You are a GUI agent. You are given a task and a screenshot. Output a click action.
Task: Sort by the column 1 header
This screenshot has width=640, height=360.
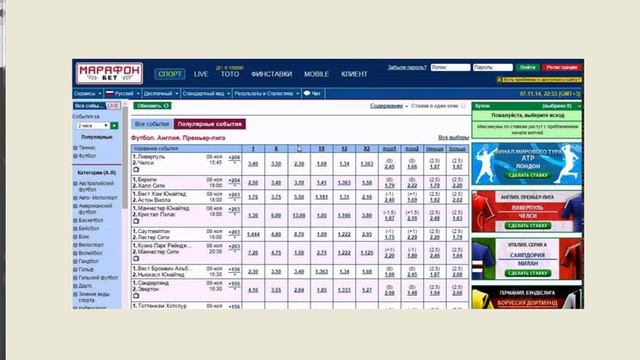[x=253, y=149]
